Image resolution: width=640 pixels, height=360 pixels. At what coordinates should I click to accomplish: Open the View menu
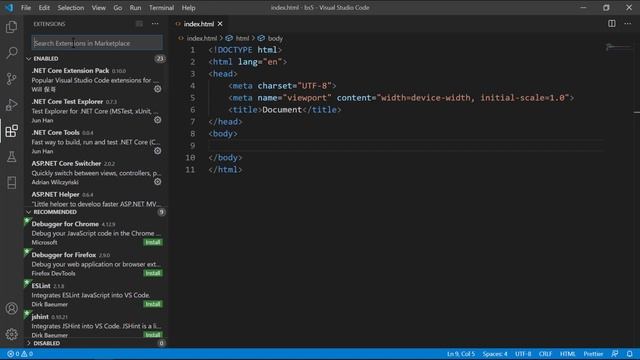coord(98,8)
